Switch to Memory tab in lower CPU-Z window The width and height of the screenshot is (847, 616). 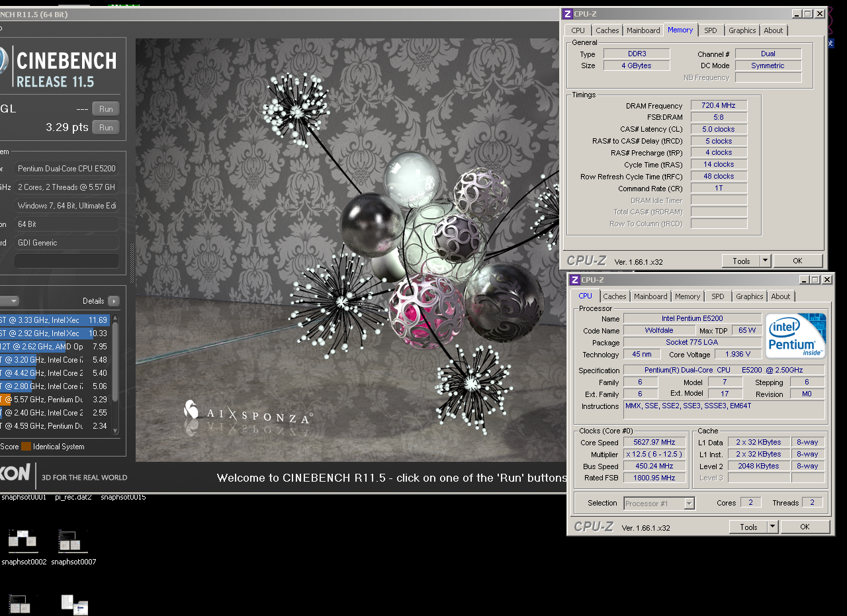pyautogui.click(x=688, y=296)
